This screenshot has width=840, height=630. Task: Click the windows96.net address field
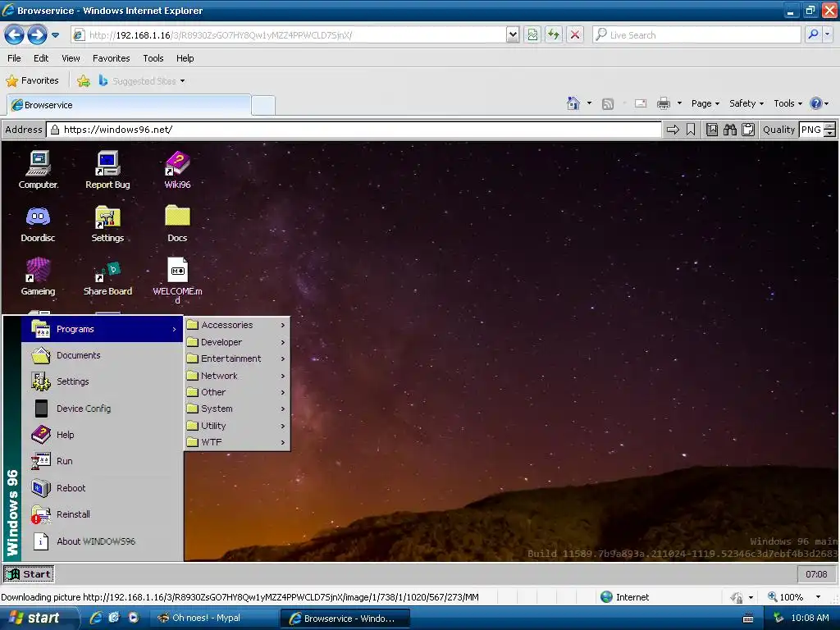[354, 130]
